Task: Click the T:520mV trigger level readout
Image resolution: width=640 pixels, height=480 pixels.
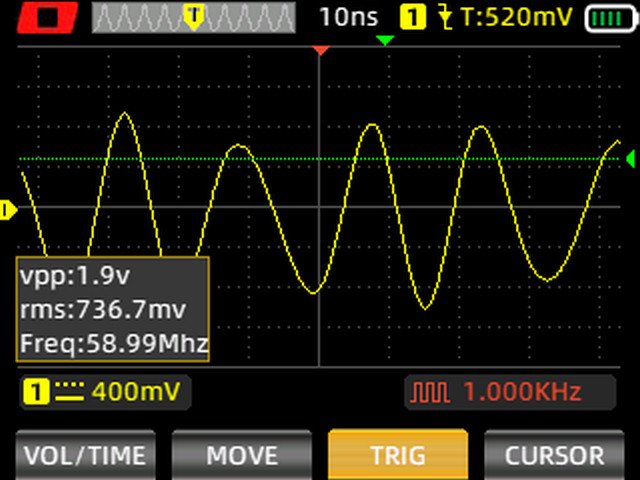Action: (x=517, y=17)
